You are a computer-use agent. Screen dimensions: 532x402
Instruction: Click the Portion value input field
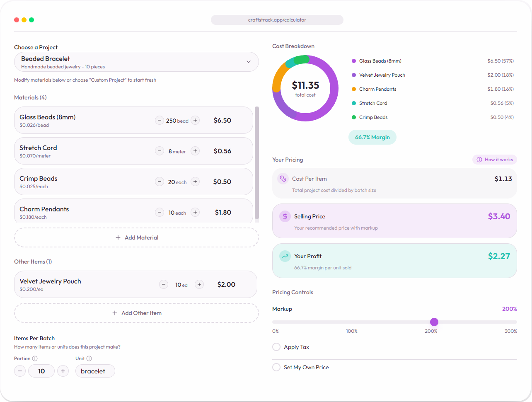[x=41, y=371]
